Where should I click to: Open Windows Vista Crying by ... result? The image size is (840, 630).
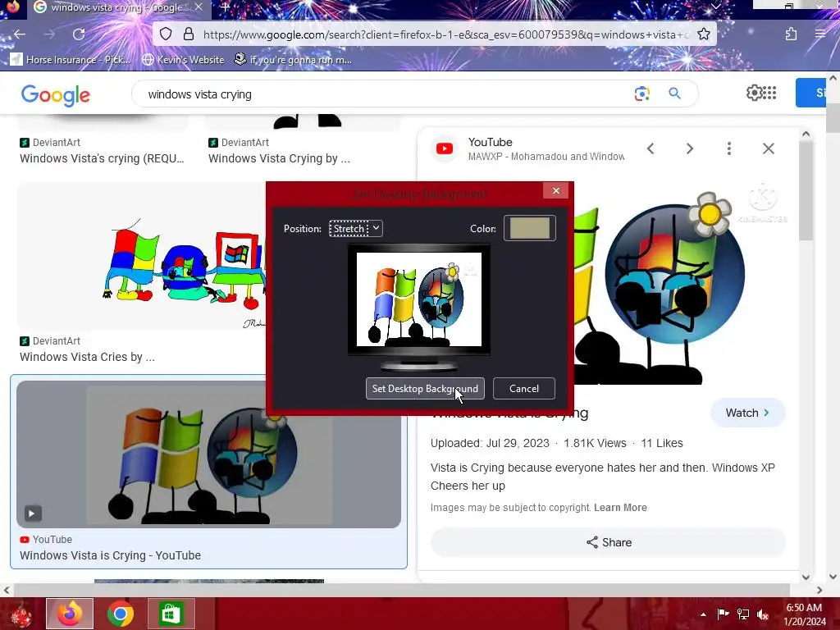[279, 158]
